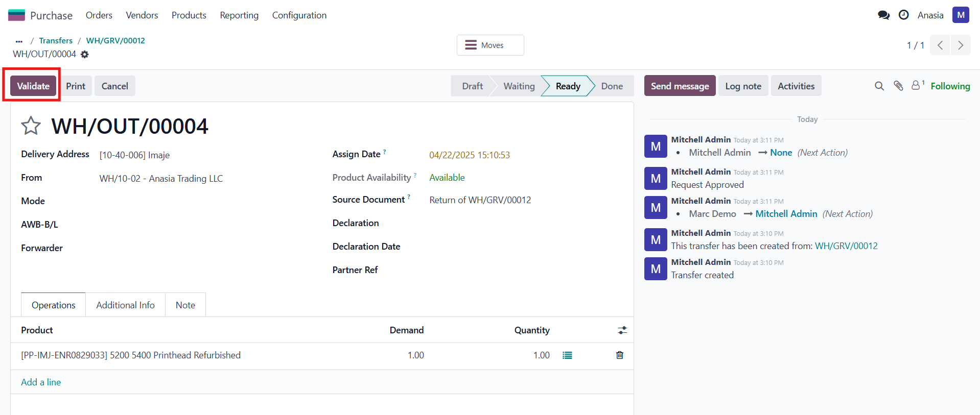
Task: Open the detailed operations list icon
Action: (567, 355)
